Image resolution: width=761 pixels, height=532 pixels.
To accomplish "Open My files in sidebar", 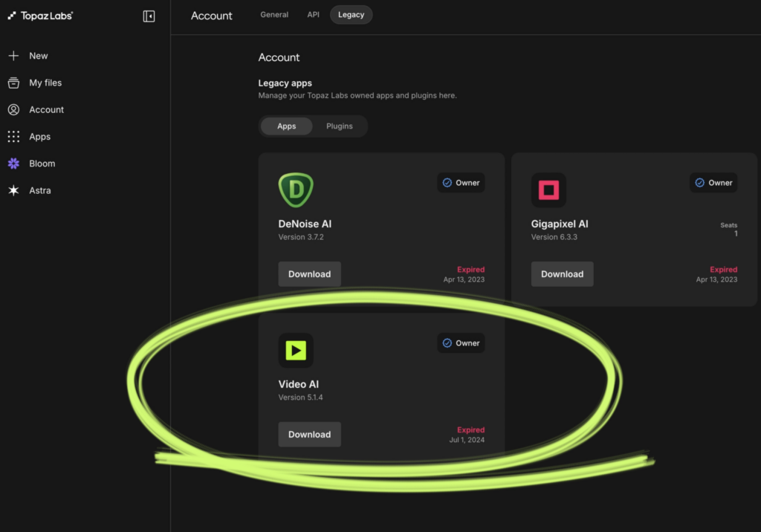I will 45,83.
